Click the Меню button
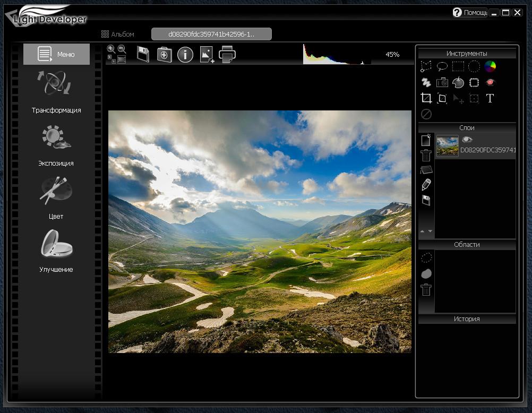This screenshot has height=413, width=532. tap(57, 54)
